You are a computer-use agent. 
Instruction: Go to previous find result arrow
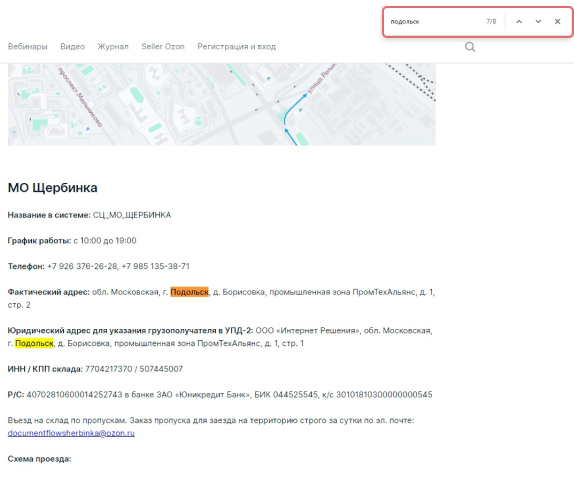pyautogui.click(x=519, y=22)
